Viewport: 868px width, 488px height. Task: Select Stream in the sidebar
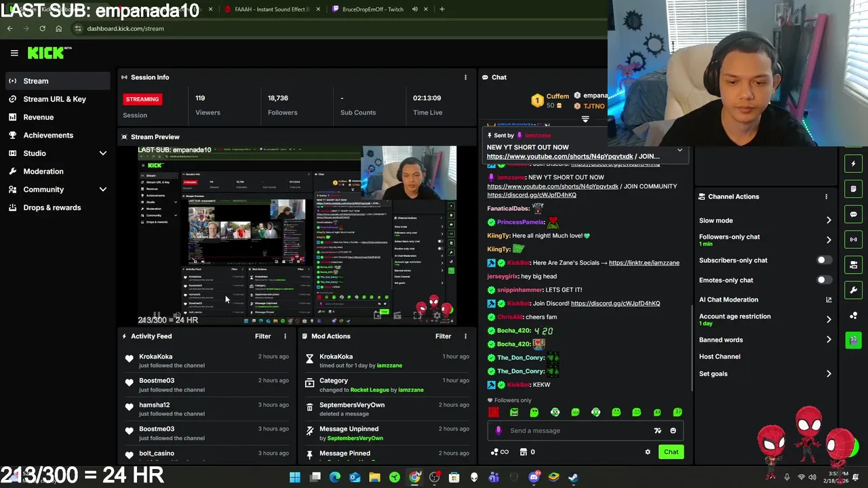(x=56, y=81)
